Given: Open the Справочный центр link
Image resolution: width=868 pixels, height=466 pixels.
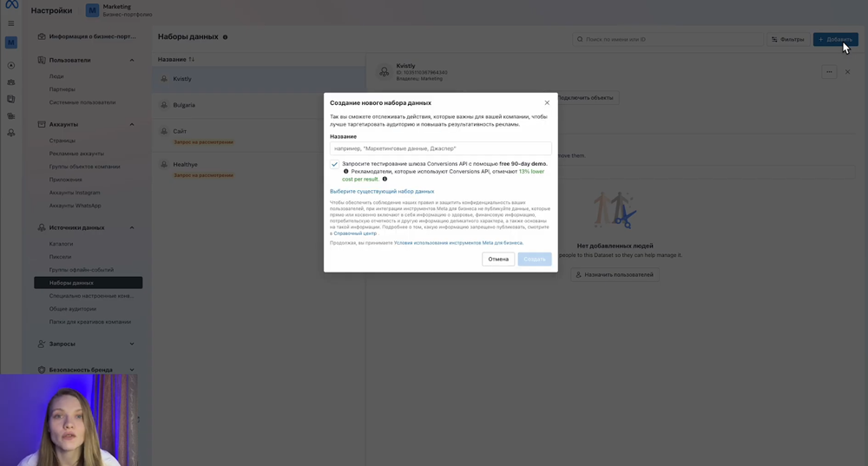Looking at the screenshot, I should (355, 233).
